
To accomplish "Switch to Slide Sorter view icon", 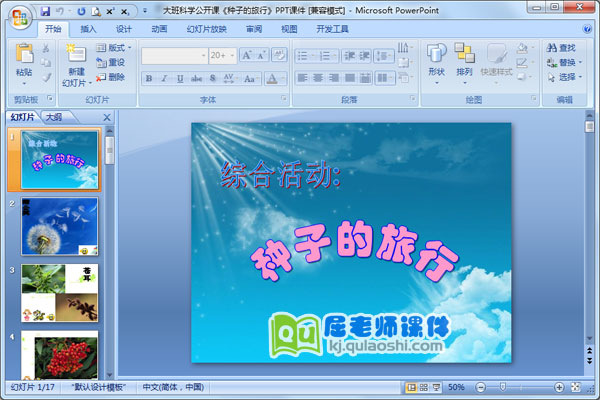I will (x=424, y=387).
